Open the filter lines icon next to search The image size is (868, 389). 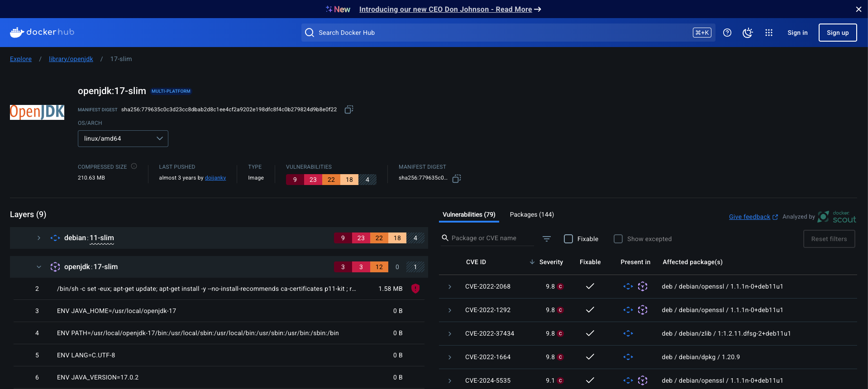coord(547,238)
